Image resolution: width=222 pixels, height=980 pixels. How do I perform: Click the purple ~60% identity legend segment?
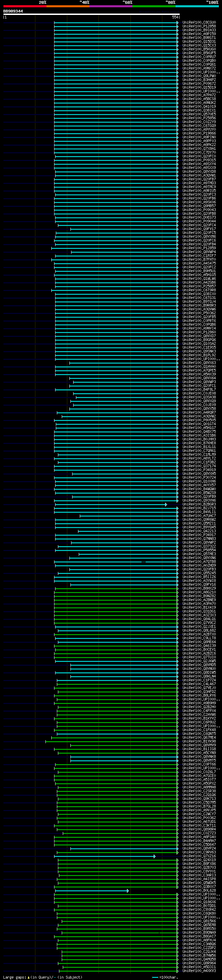pyautogui.click(x=111, y=6)
